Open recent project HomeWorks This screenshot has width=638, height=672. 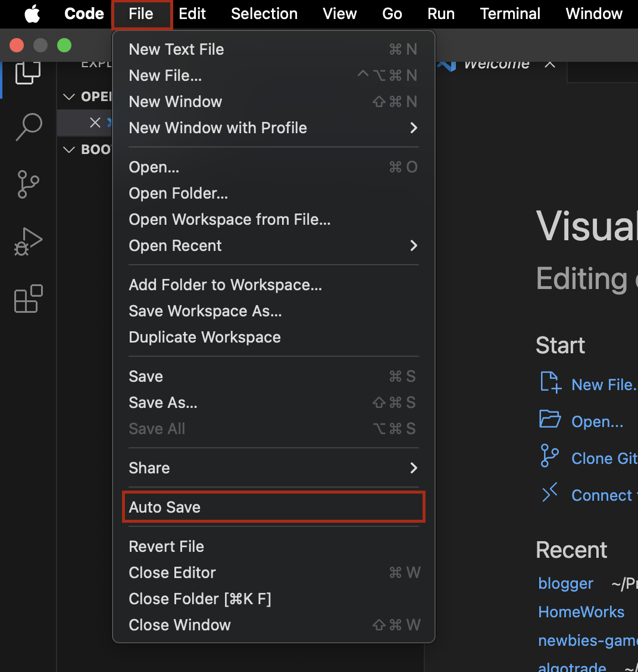(x=581, y=612)
